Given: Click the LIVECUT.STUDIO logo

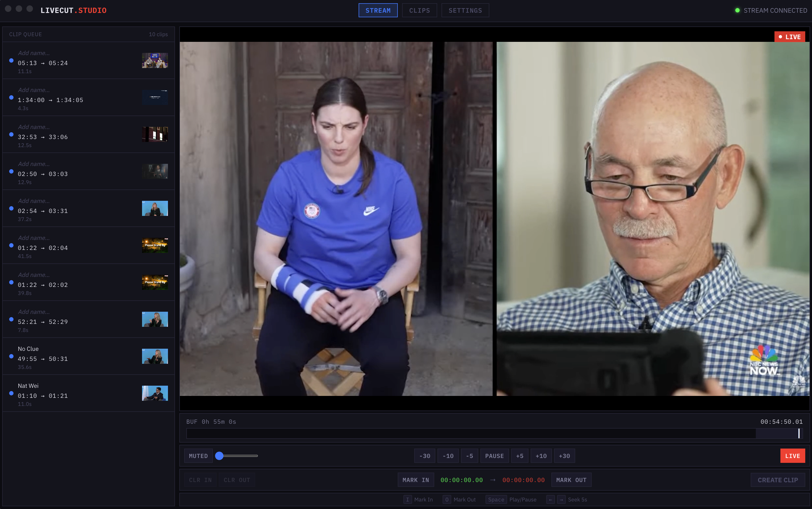Looking at the screenshot, I should coord(73,10).
